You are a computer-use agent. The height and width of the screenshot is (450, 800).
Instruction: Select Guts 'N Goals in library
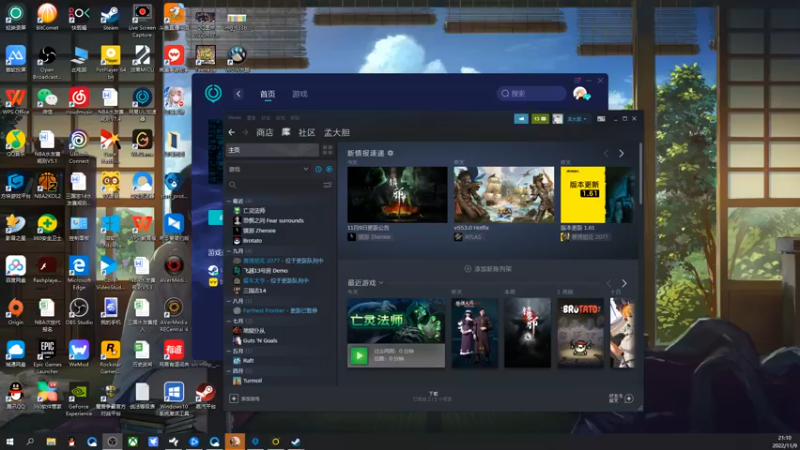[x=260, y=340]
